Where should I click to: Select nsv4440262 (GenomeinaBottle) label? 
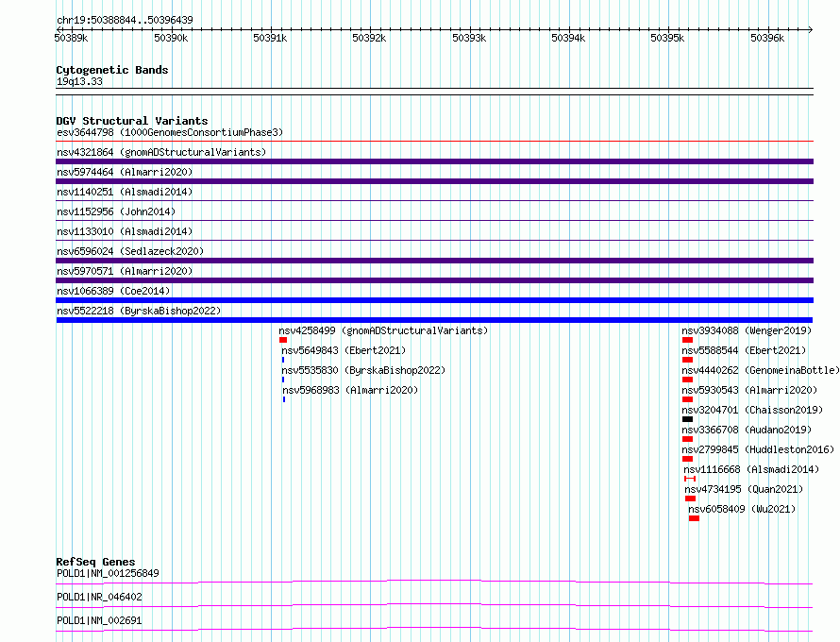761,370
